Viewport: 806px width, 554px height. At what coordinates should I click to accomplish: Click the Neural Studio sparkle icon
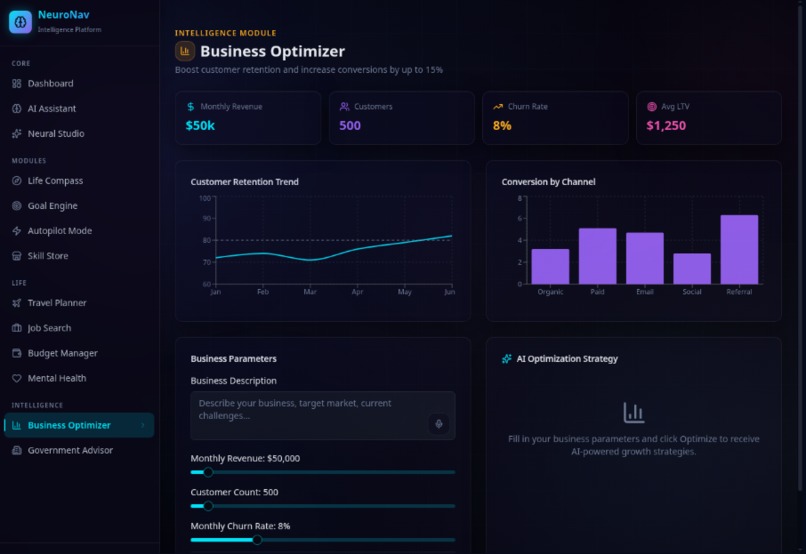(16, 134)
